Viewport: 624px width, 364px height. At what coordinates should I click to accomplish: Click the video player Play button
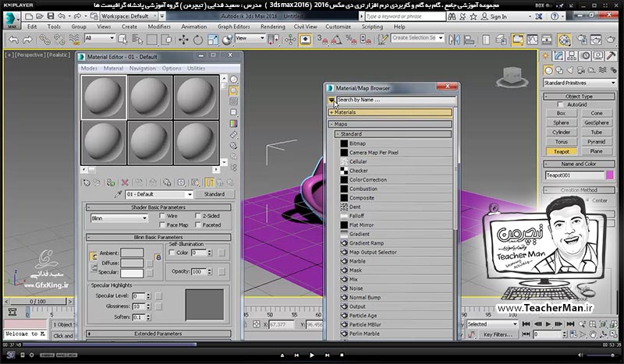pos(311,355)
